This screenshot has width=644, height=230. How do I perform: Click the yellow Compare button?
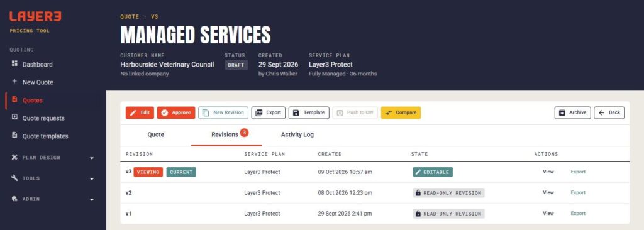click(401, 112)
